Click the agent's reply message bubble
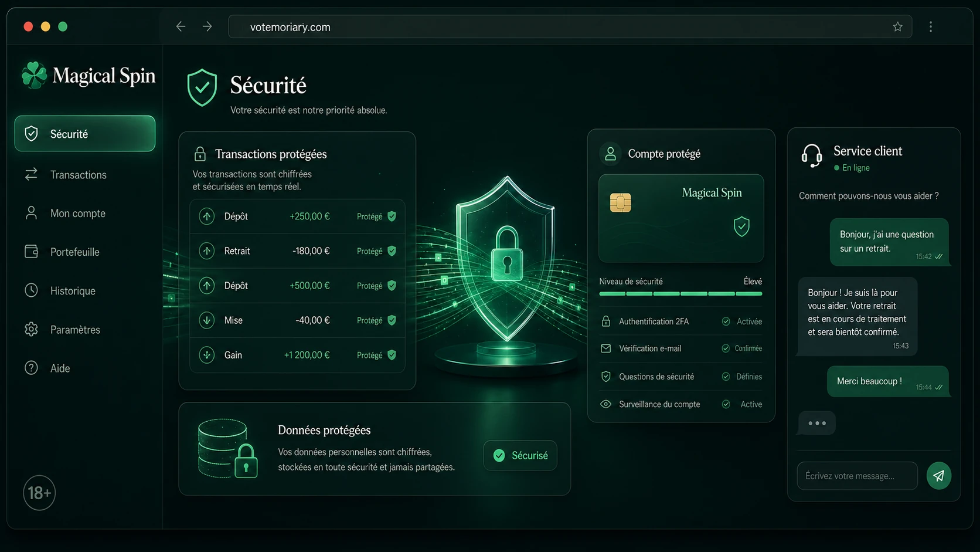 click(857, 316)
